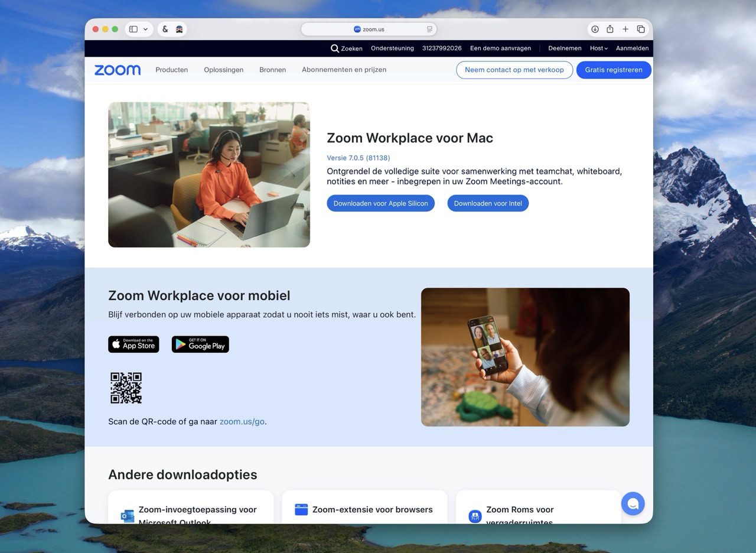This screenshot has height=553, width=756.
Task: Click the Zoom Workplace voor mobiel heading
Action: point(199,295)
